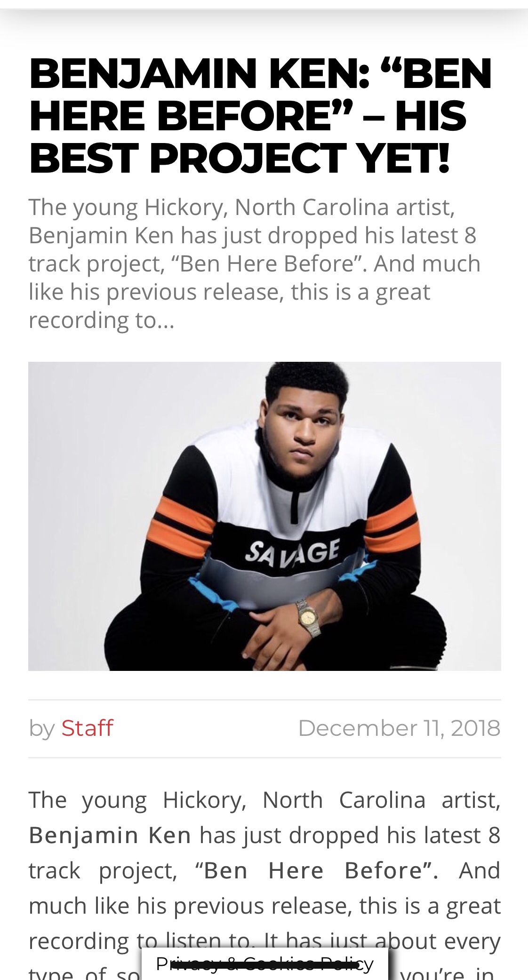This screenshot has height=980, width=528.
Task: Click the 'by' label before Staff
Action: coord(42,728)
